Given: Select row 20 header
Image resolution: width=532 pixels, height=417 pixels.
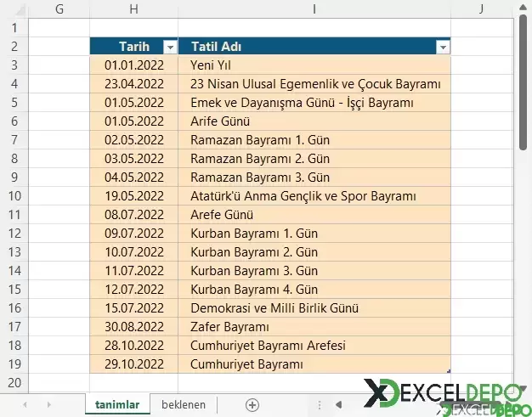Looking at the screenshot, I should click(x=14, y=383).
